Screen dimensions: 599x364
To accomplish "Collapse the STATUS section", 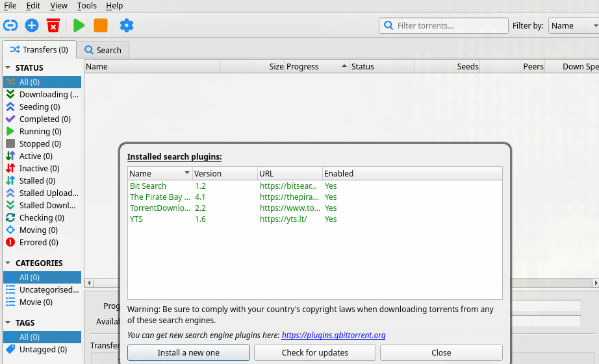I will 8,67.
